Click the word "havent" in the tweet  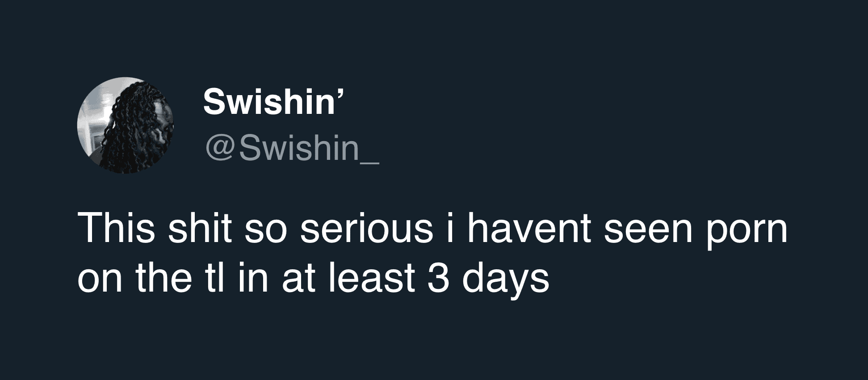coord(529,228)
